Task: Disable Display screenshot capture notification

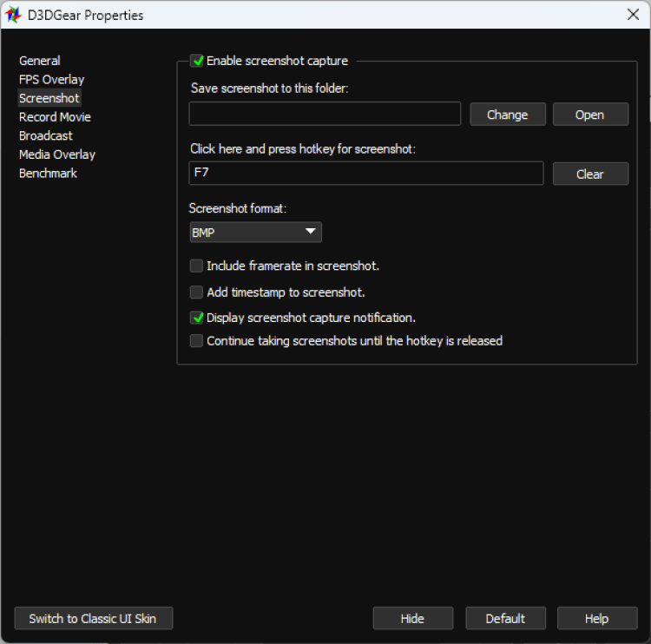Action: pos(197,318)
